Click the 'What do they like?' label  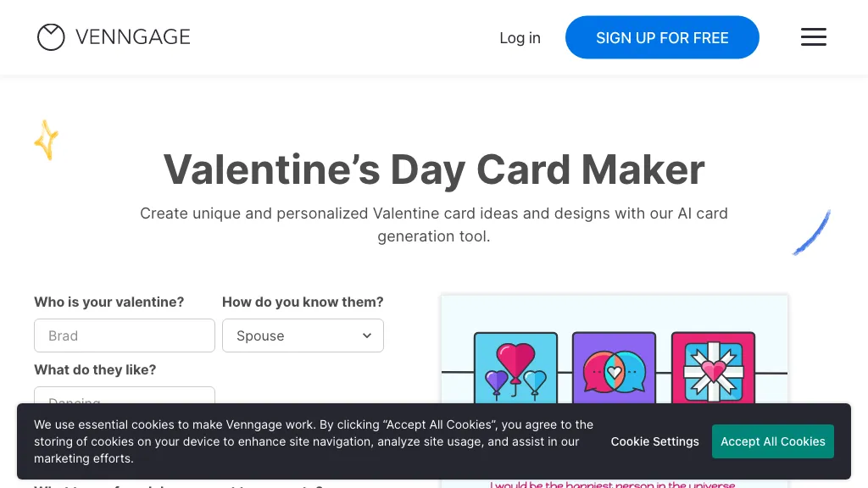(x=95, y=369)
